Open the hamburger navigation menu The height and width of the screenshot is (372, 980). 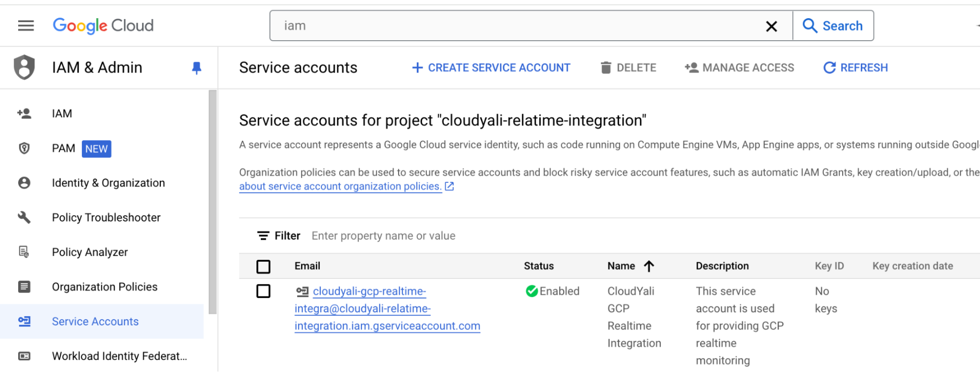pyautogui.click(x=26, y=25)
